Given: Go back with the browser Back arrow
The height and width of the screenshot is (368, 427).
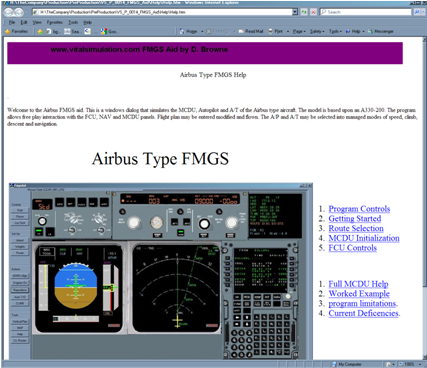Looking at the screenshot, I should (8, 12).
